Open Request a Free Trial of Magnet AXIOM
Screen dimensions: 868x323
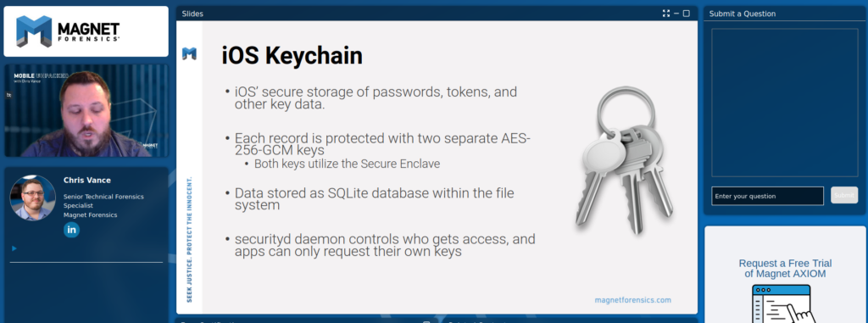pyautogui.click(x=785, y=269)
